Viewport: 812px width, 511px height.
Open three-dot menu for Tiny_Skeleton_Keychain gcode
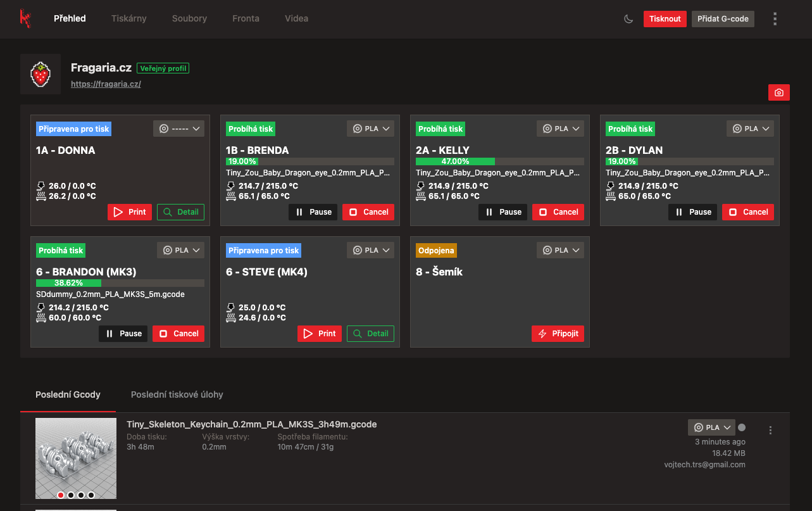(770, 430)
